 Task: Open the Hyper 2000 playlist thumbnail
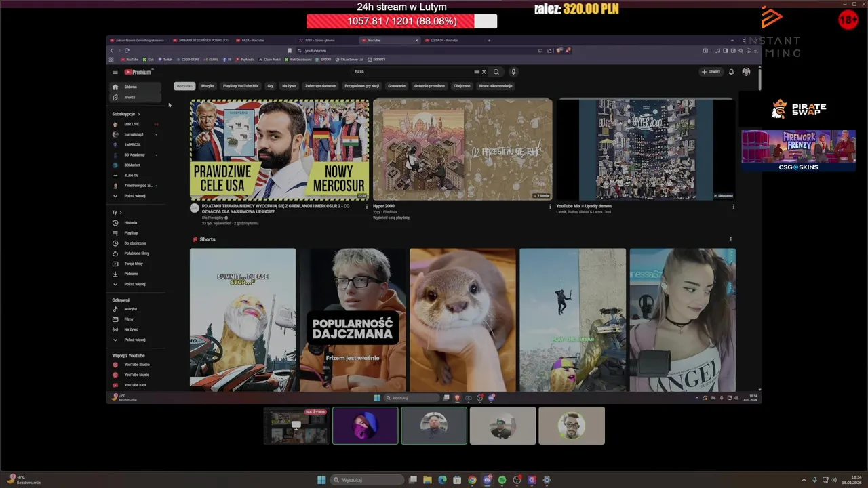coord(462,150)
